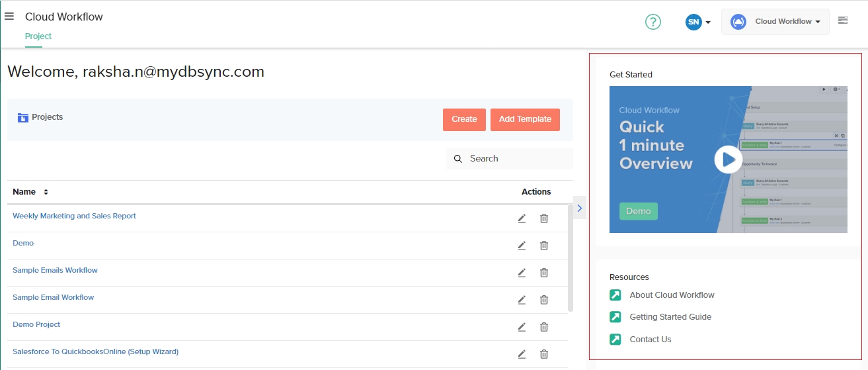Click the Add Template button
The height and width of the screenshot is (370, 868).
[525, 119]
